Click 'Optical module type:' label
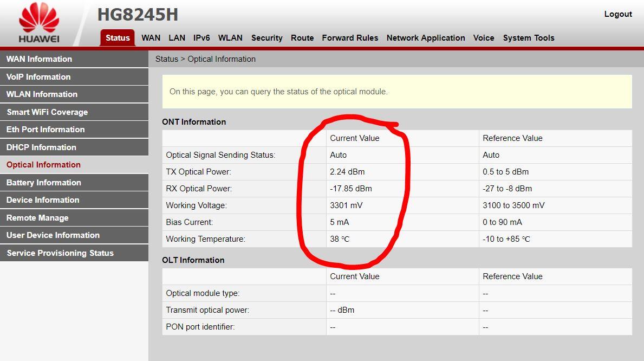The height and width of the screenshot is (361, 644). coord(203,293)
